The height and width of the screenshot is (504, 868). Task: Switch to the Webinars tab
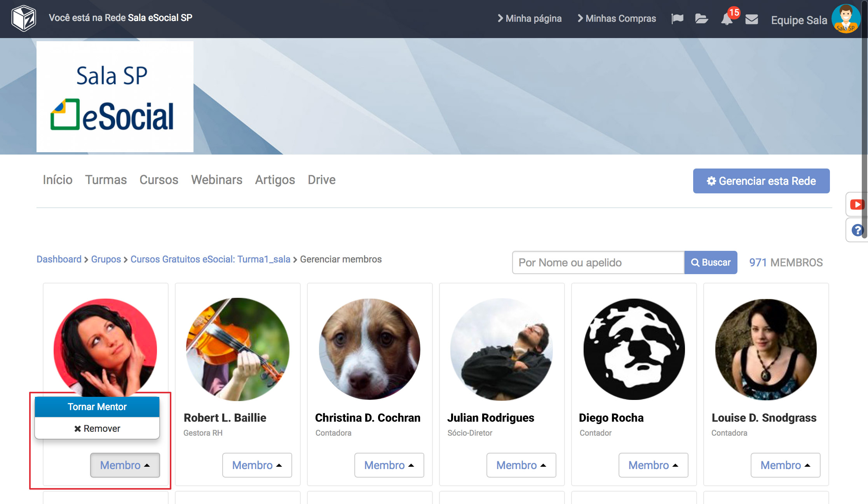click(x=216, y=180)
